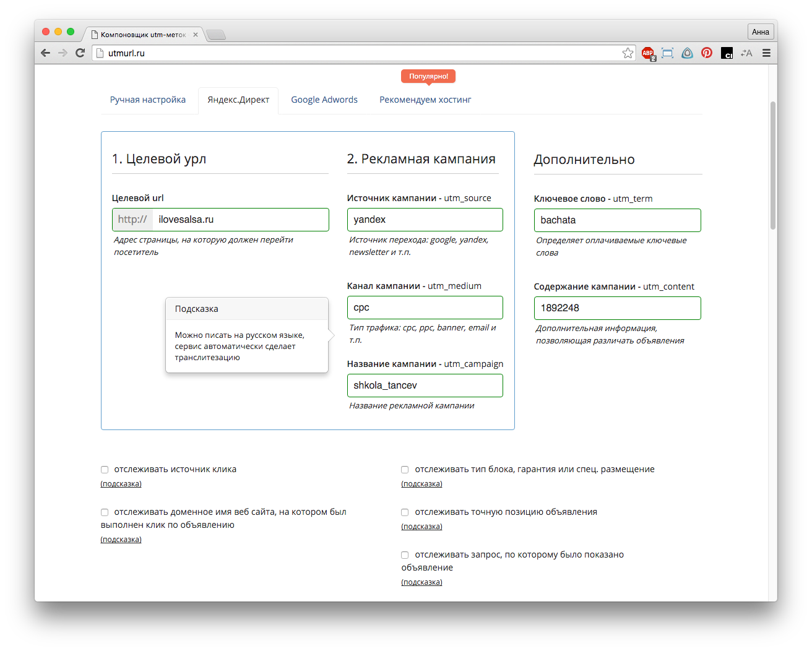The image size is (812, 651).
Task: Switch to the Google Adwords tab
Action: pos(324,100)
